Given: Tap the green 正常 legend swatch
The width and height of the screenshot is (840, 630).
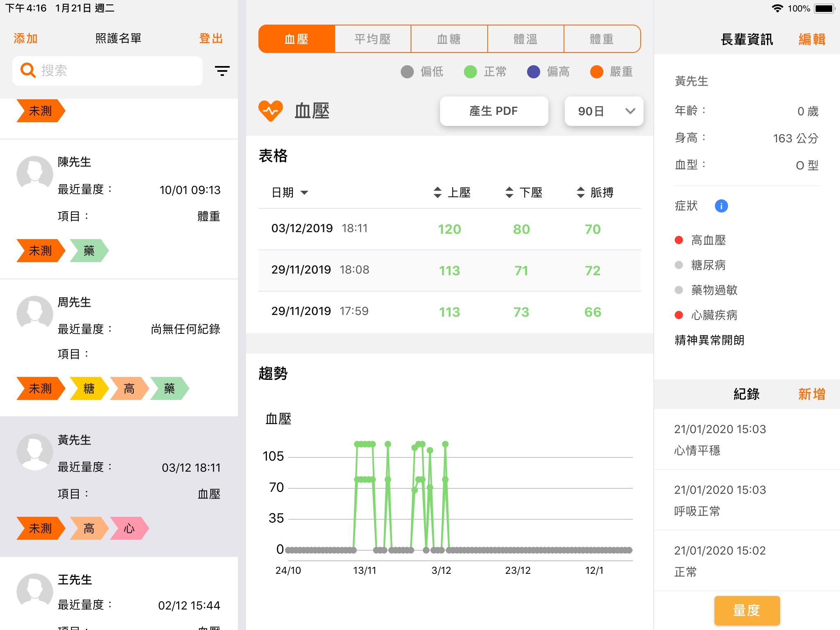Looking at the screenshot, I should pos(470,72).
